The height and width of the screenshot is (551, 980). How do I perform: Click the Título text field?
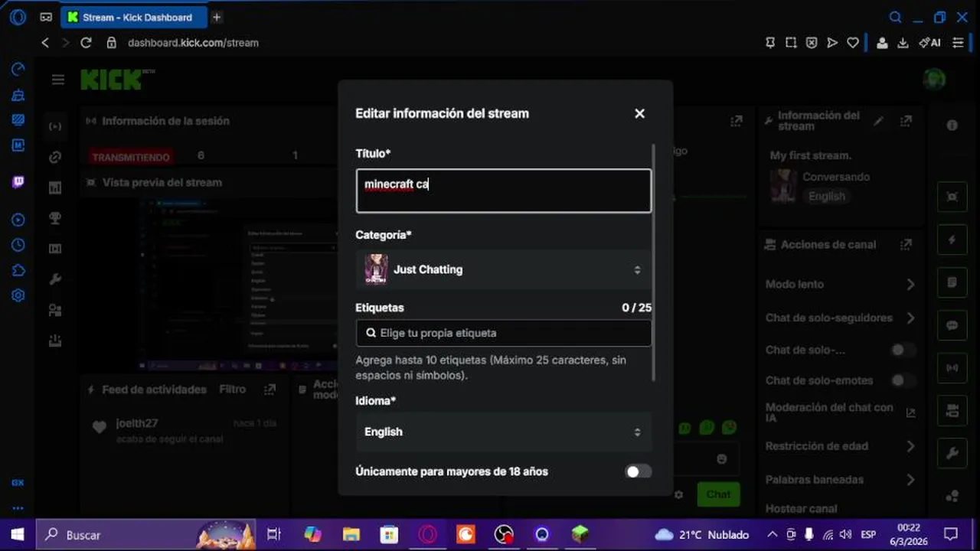(x=504, y=191)
